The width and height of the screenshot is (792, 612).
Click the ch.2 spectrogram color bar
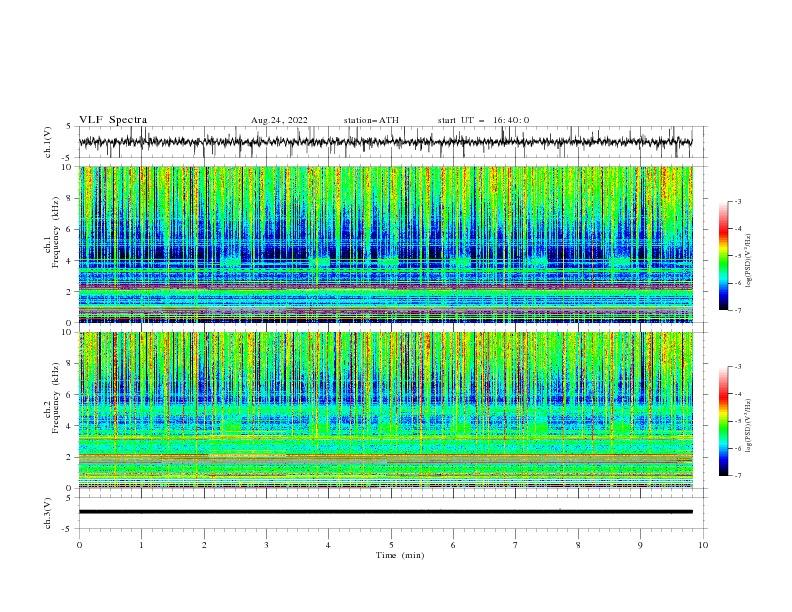click(x=723, y=421)
